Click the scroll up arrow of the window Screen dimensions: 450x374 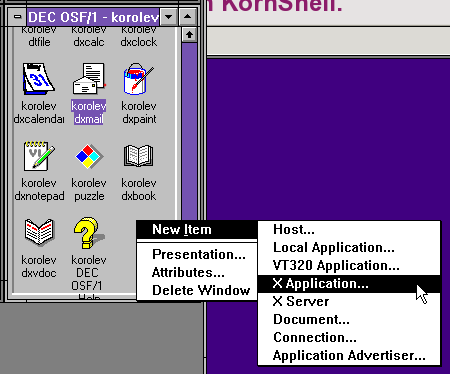pos(189,35)
